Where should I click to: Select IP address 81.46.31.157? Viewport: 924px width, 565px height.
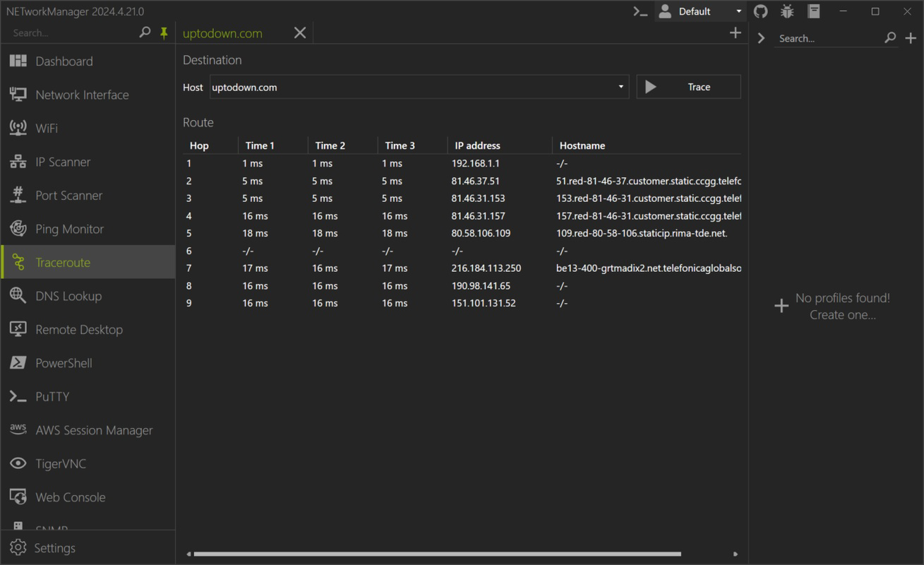[479, 216]
